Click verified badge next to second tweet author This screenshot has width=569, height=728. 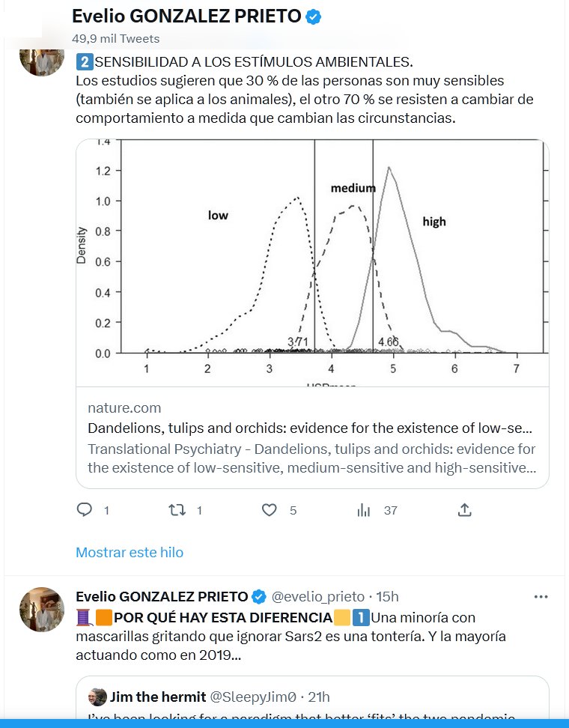click(258, 597)
